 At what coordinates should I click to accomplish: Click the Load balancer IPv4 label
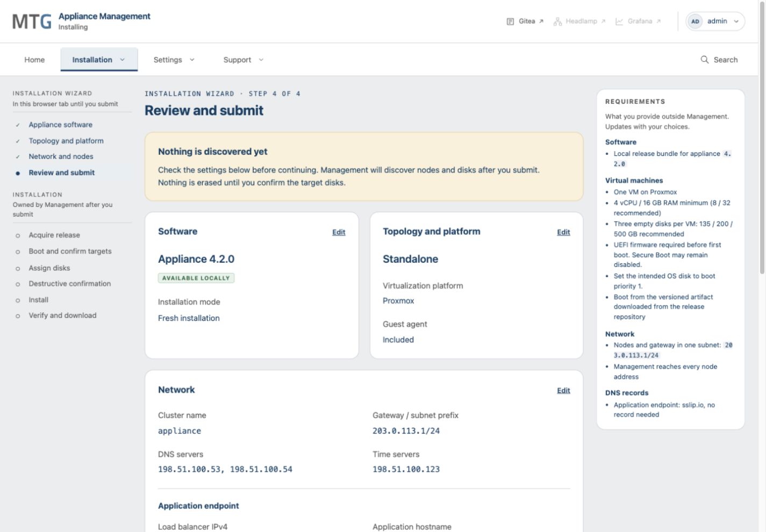(x=192, y=527)
